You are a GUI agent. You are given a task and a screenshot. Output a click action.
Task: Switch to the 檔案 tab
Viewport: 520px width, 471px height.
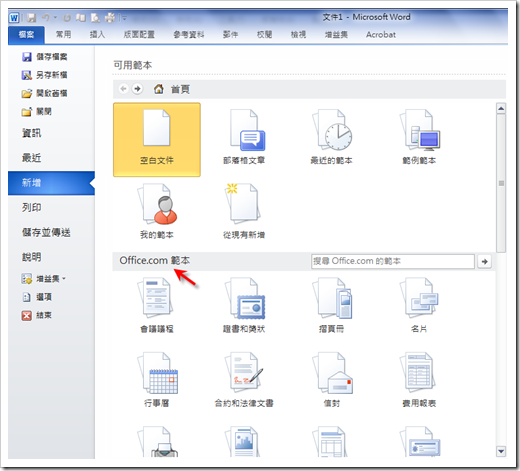[x=26, y=35]
